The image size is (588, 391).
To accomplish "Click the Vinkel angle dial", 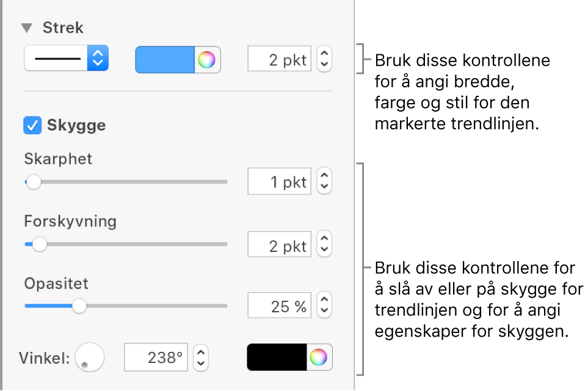I will [x=89, y=357].
